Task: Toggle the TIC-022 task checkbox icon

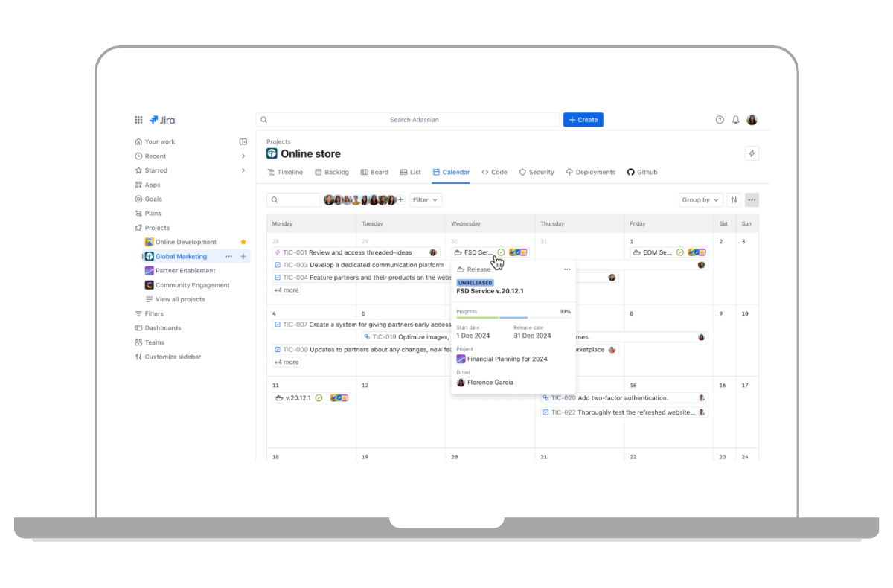Action: coord(545,412)
